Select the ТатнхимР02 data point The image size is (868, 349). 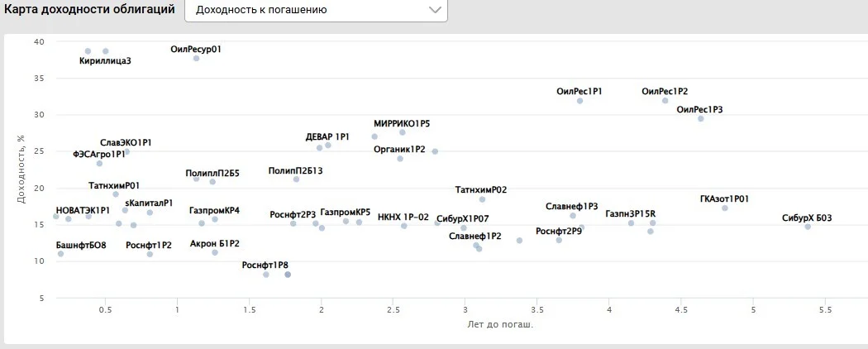coord(482,199)
